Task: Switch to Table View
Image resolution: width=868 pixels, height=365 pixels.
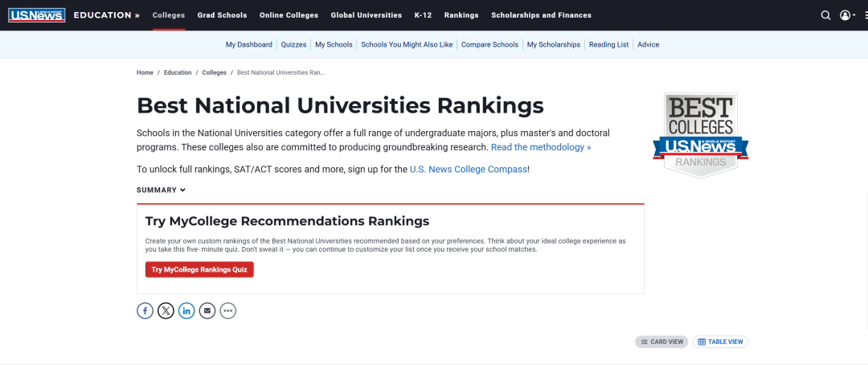Action: pyautogui.click(x=720, y=342)
